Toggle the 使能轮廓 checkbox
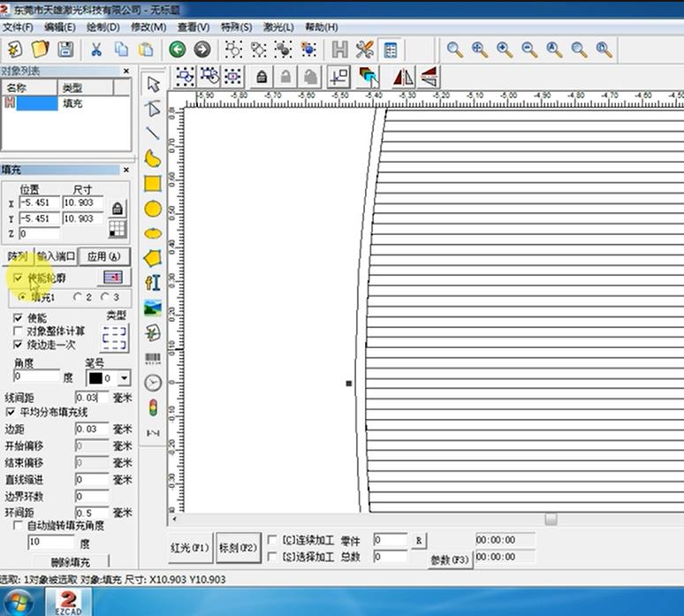Image resolution: width=684 pixels, height=616 pixels. tap(19, 278)
